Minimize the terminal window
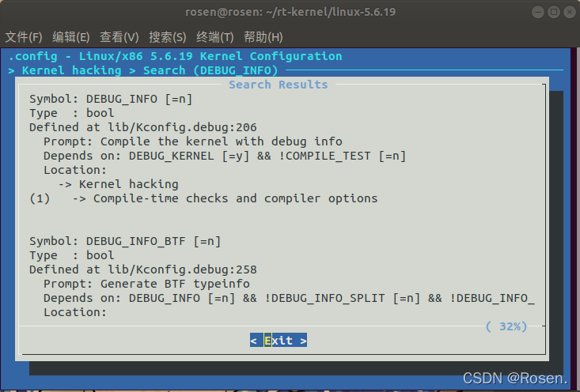The height and width of the screenshot is (392, 580). (x=538, y=12)
